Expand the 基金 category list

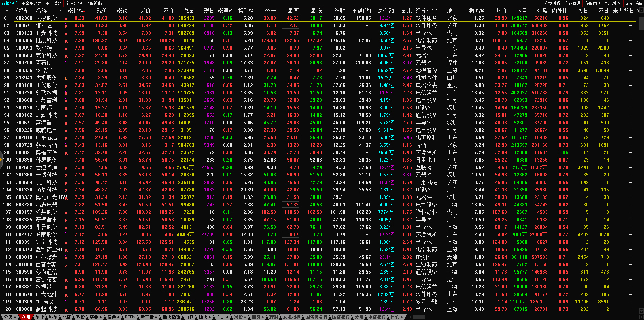pos(96,317)
